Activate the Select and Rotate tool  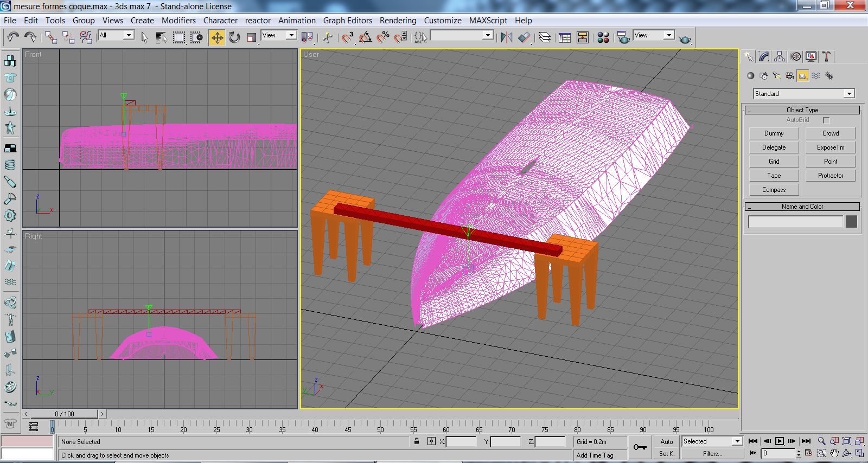tap(234, 37)
